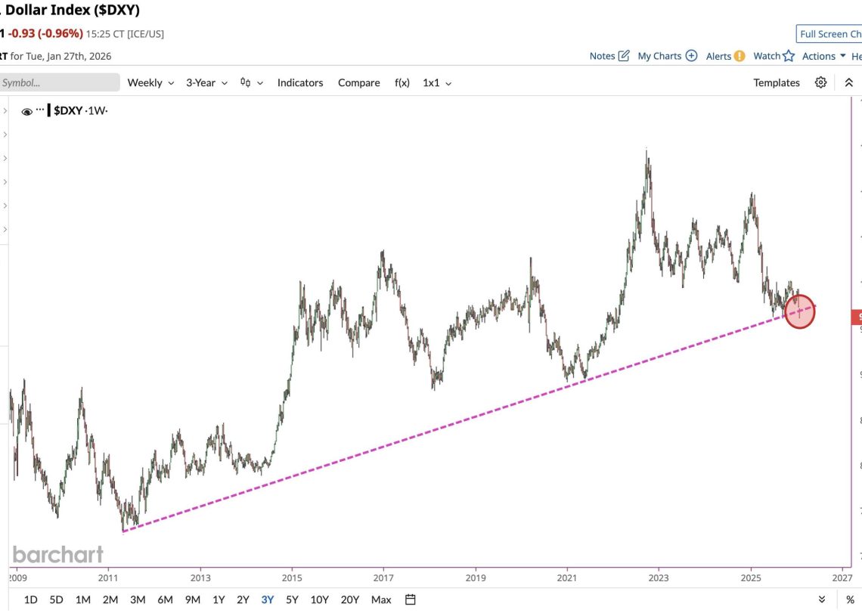The height and width of the screenshot is (616, 862).
Task: Open the calendar date range picker
Action: [411, 599]
